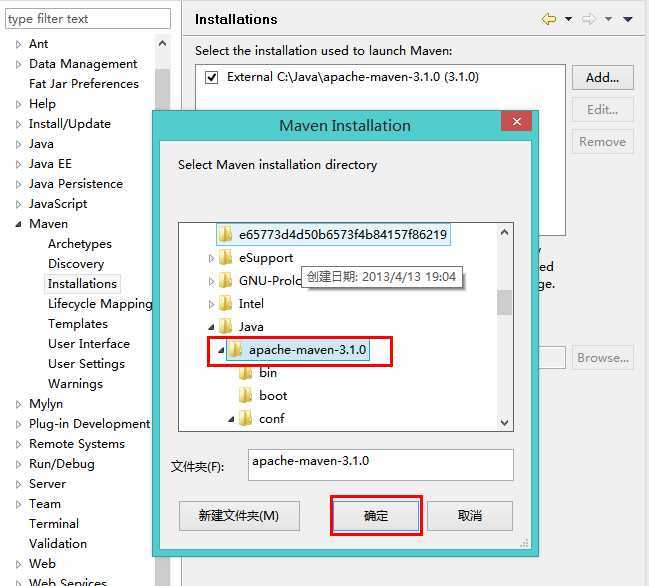Click the Edit... button
This screenshot has height=586, width=649.
pos(603,110)
